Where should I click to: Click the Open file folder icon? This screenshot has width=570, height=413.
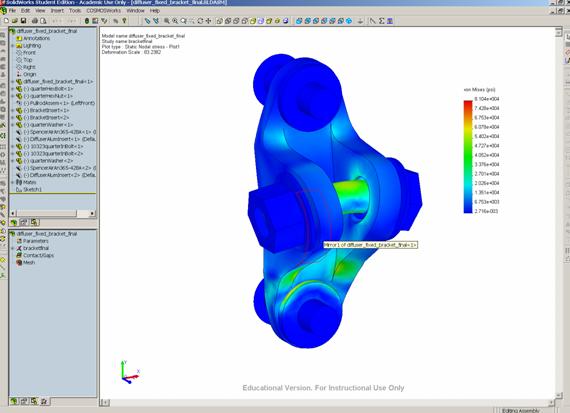pos(15,21)
